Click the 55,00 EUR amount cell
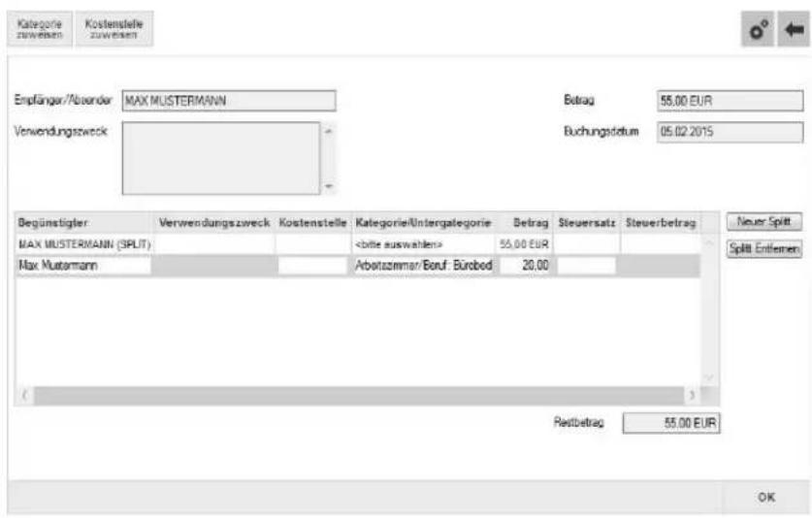 pos(524,244)
